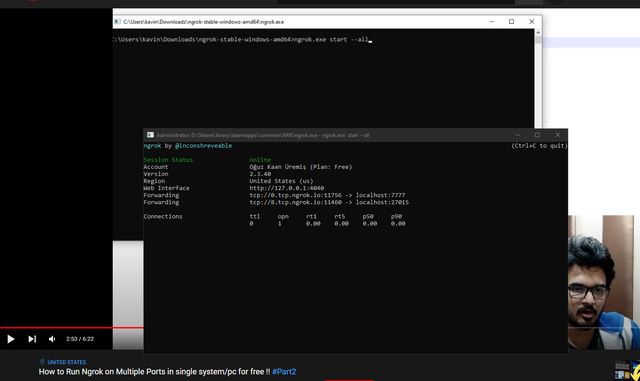Screen dimensions: 640x381
Task: Click forwarding line for localhost:7777
Action: [327, 195]
